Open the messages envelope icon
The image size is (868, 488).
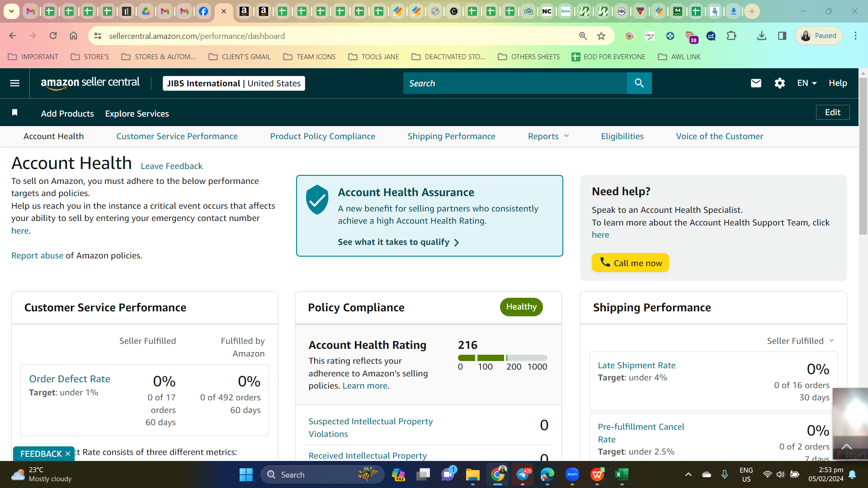(756, 83)
